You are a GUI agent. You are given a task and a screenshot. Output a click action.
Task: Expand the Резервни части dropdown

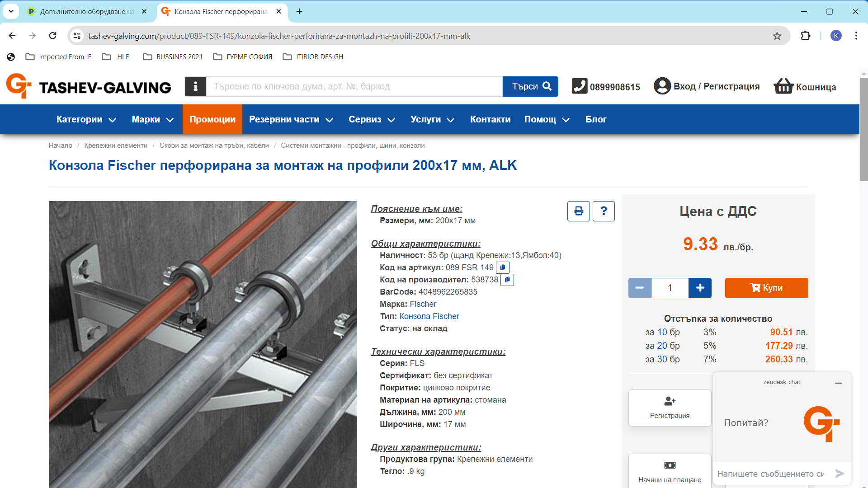(x=291, y=119)
